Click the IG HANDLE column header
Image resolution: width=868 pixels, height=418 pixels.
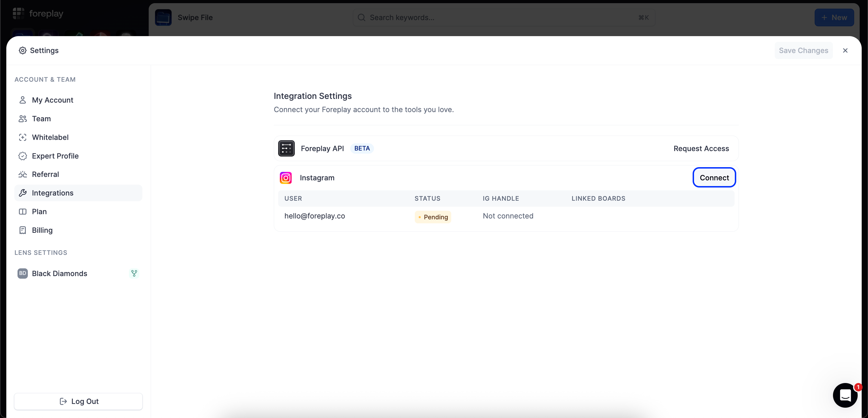click(501, 199)
